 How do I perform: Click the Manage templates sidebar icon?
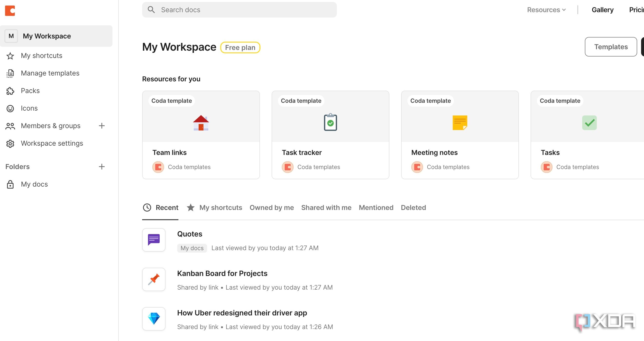click(10, 73)
